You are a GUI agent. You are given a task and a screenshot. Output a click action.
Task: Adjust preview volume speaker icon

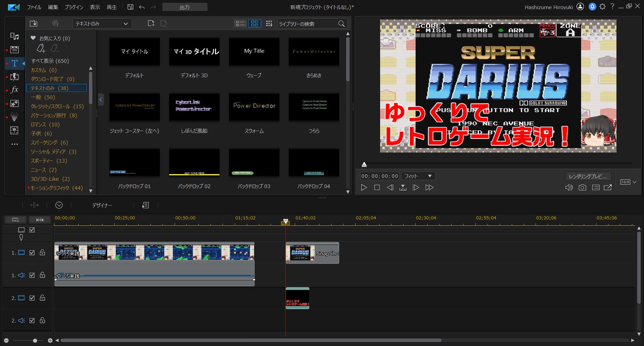click(x=569, y=187)
